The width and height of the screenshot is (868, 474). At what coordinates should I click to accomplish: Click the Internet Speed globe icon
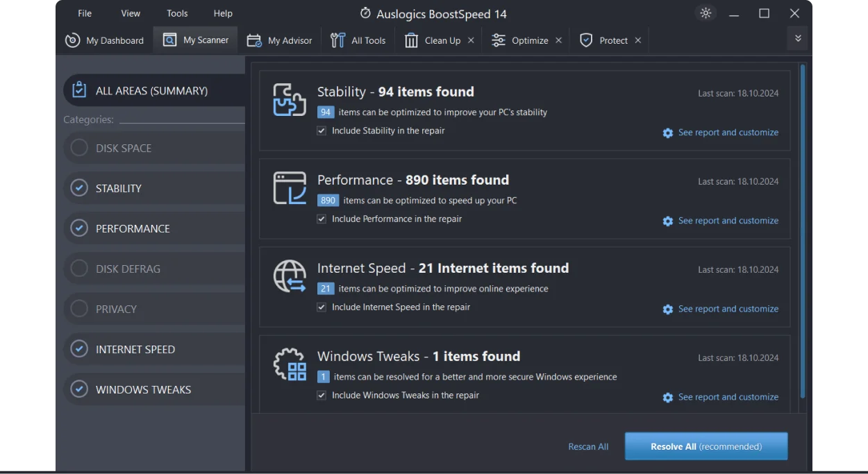(x=289, y=276)
